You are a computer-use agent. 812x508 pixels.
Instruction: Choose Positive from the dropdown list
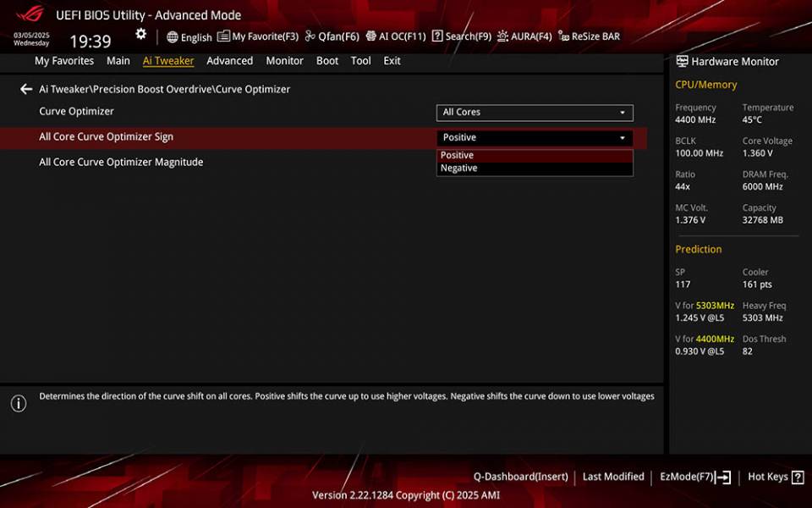(535, 155)
